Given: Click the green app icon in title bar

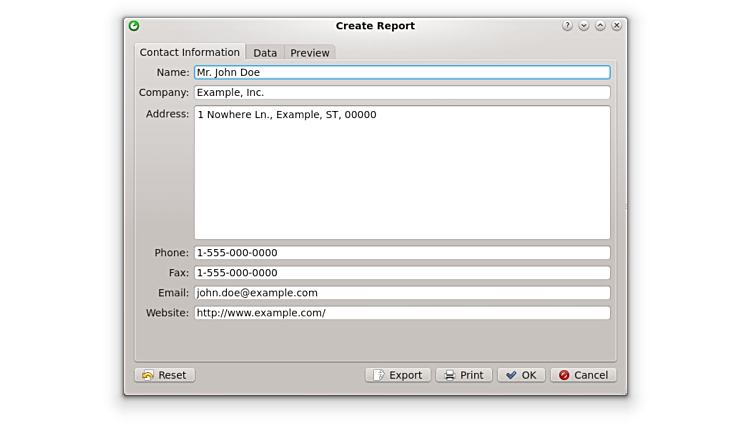Looking at the screenshot, I should (134, 26).
